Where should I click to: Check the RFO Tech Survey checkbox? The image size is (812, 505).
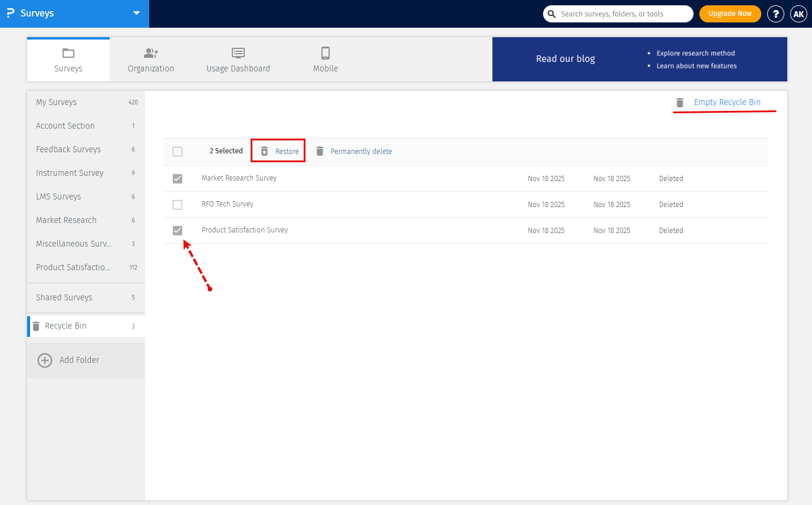coord(177,205)
